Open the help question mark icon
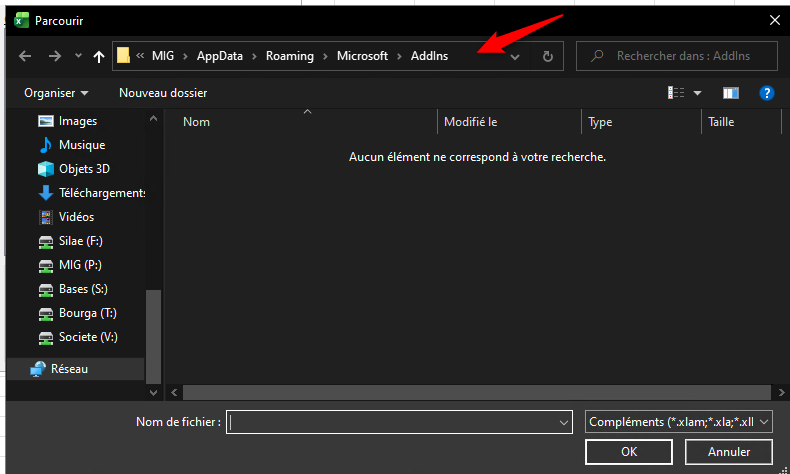This screenshot has height=474, width=790. (x=767, y=93)
